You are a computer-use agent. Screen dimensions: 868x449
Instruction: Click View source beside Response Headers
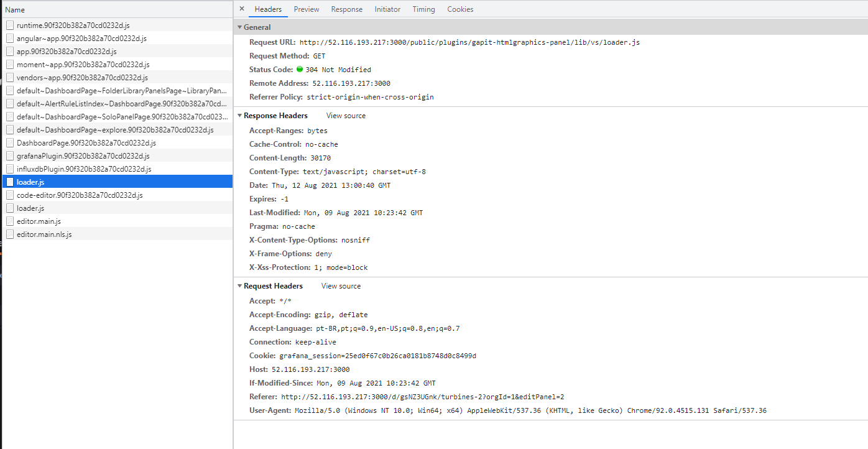[346, 115]
